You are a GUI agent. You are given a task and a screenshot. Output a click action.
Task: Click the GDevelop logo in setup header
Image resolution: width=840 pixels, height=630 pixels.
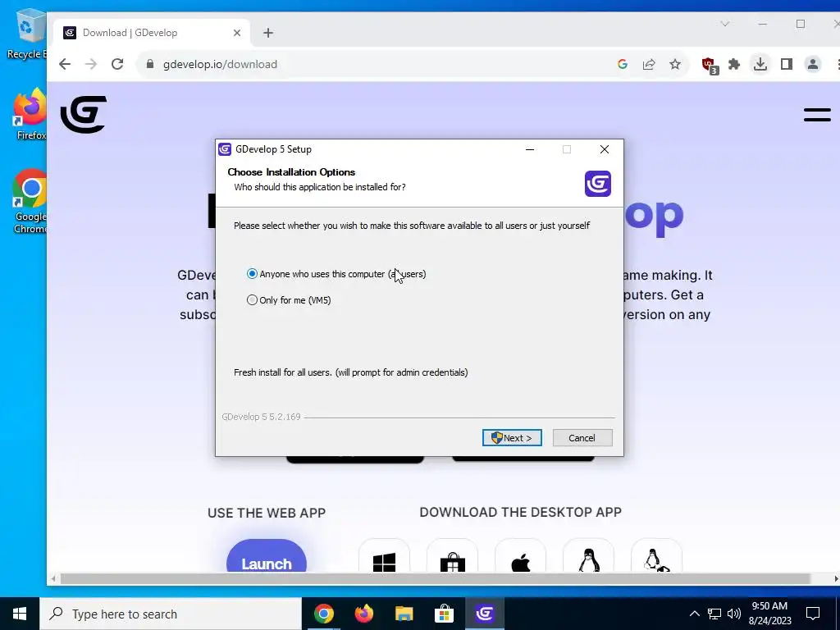coord(598,184)
